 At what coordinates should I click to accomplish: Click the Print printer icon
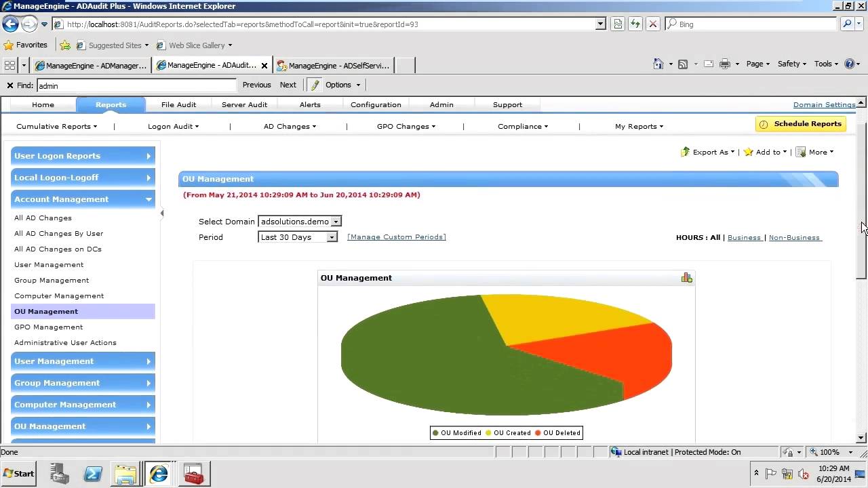[x=724, y=64]
